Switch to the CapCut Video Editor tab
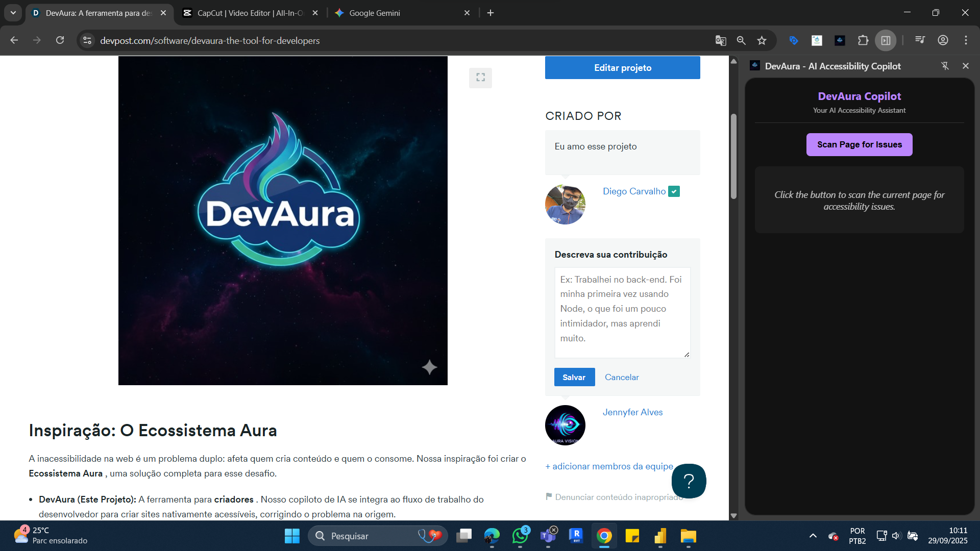The image size is (980, 551). (x=250, y=13)
